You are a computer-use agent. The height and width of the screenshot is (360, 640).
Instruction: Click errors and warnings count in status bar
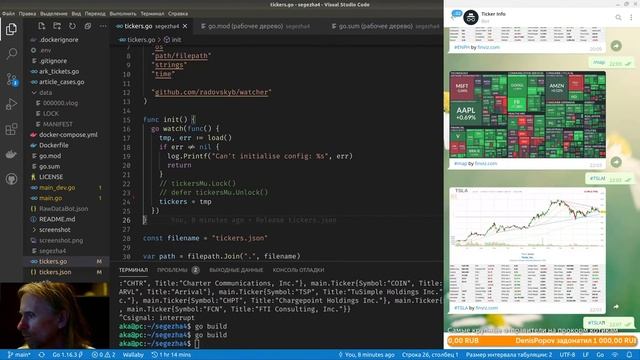(104, 355)
